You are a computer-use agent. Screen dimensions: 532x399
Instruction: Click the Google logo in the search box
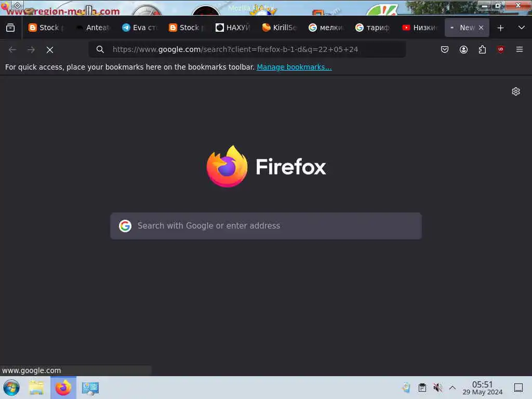(125, 226)
